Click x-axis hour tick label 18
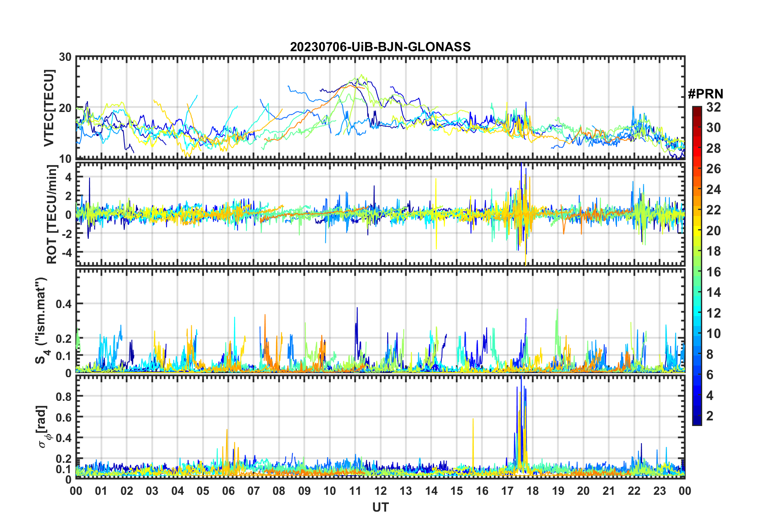This screenshot has width=761, height=532. 533,491
